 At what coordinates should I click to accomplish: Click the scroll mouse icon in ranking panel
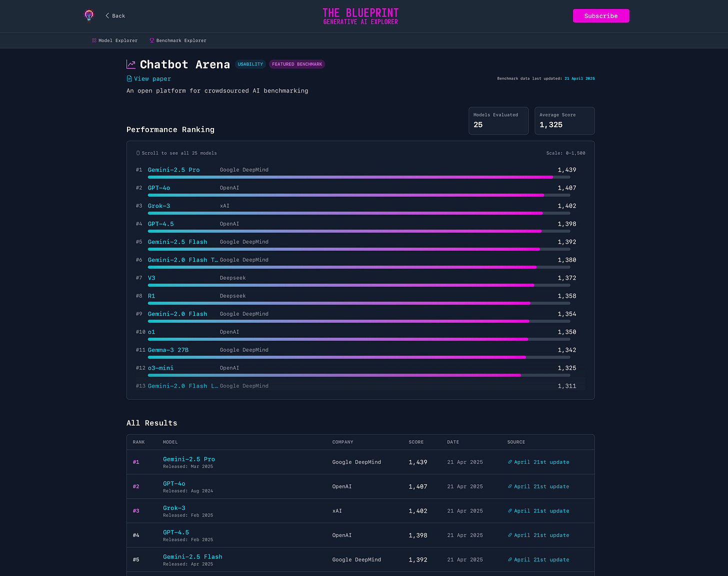138,153
